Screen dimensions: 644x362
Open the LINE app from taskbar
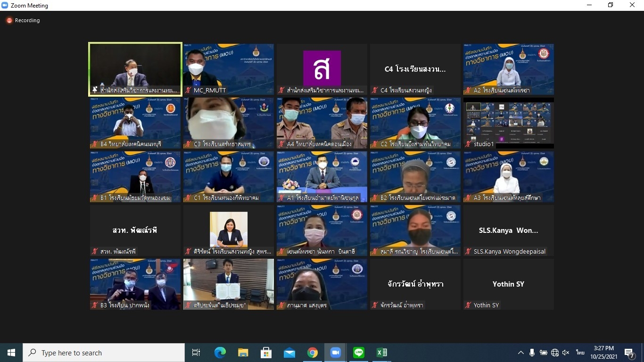pos(359,353)
